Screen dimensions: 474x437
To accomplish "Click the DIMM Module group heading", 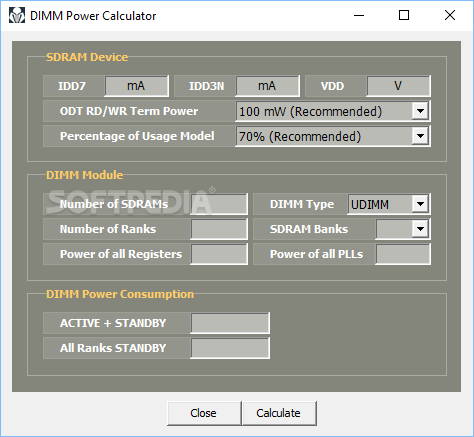I will pyautogui.click(x=85, y=175).
